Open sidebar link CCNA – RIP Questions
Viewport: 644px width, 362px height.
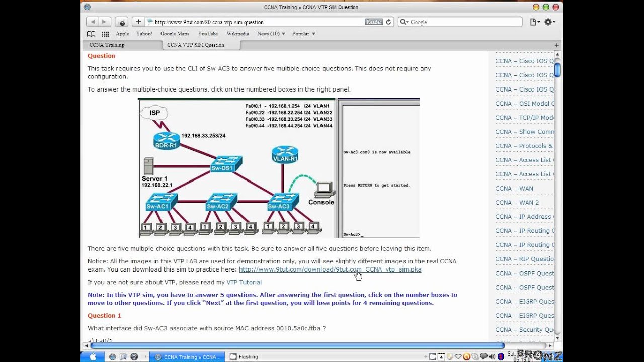pyautogui.click(x=524, y=259)
